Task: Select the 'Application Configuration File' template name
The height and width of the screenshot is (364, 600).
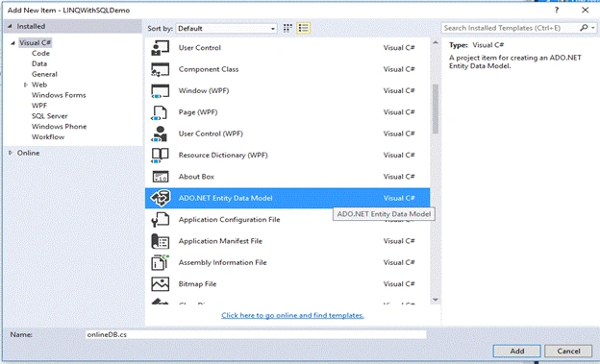Action: [229, 220]
